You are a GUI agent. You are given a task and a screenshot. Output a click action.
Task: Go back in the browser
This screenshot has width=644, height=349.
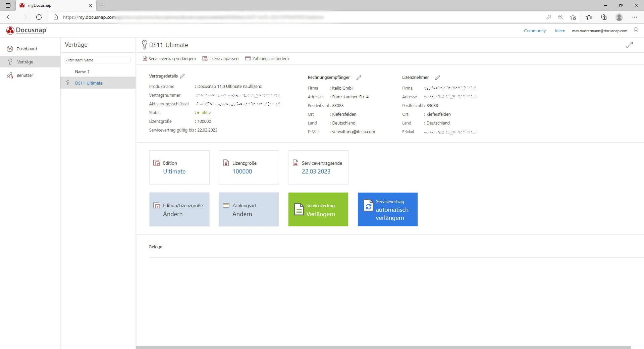(9, 17)
